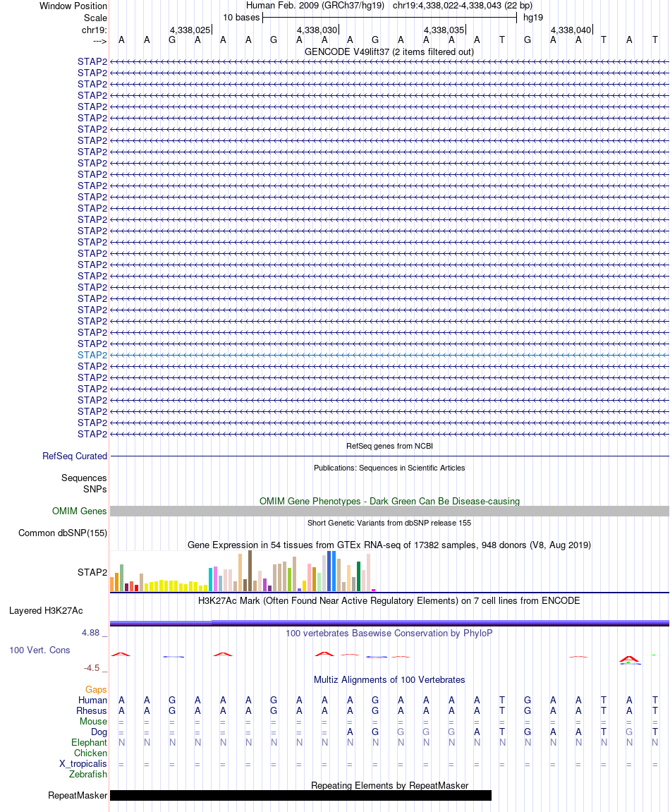Open the Layered H3K27Ac track label
The image size is (670, 812).
[x=46, y=610]
